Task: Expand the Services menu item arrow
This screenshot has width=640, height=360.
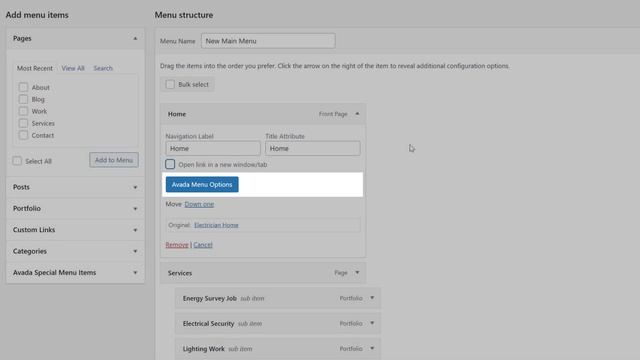Action: click(357, 273)
